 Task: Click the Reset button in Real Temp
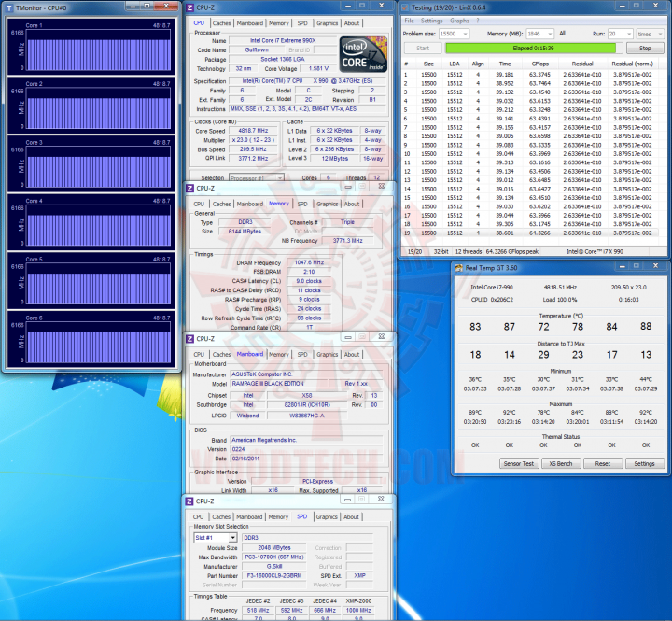point(602,463)
